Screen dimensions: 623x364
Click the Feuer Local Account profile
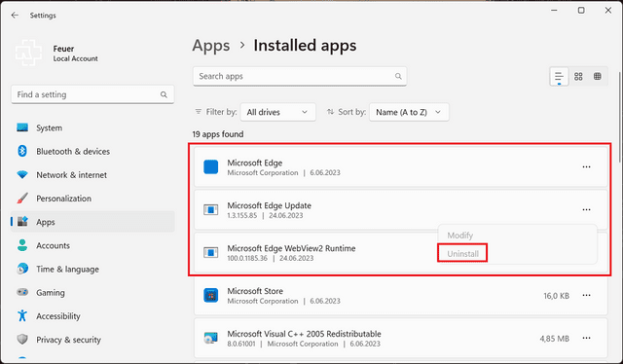pyautogui.click(x=56, y=53)
